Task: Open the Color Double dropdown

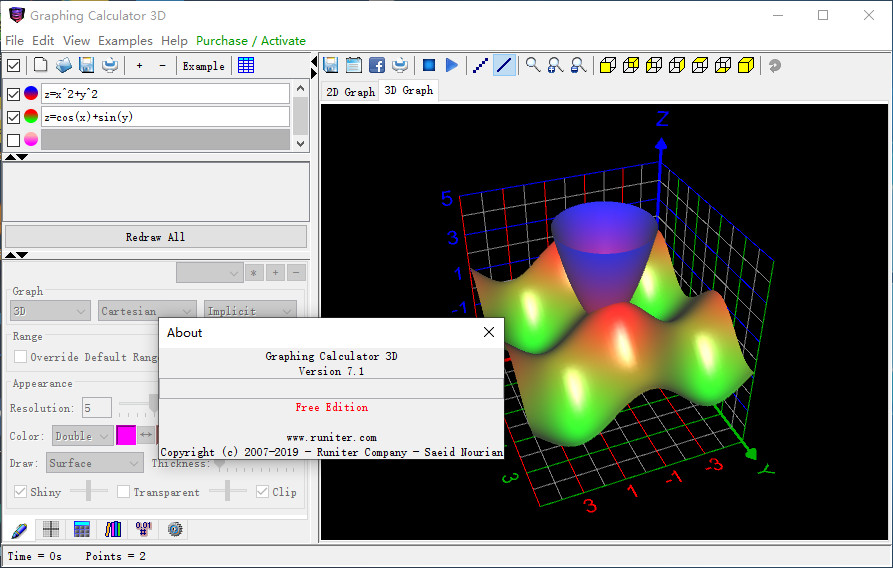Action: [81, 436]
